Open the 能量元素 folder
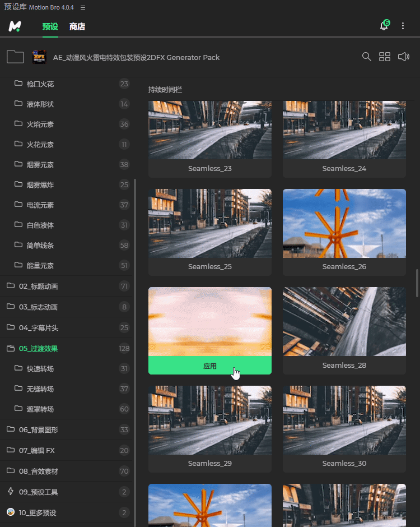The image size is (420, 527). (x=67, y=265)
